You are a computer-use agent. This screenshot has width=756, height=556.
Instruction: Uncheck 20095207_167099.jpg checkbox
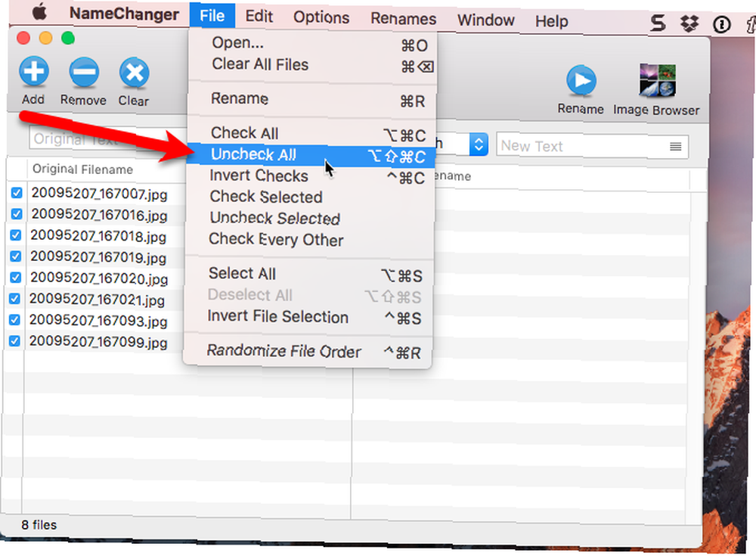(15, 340)
